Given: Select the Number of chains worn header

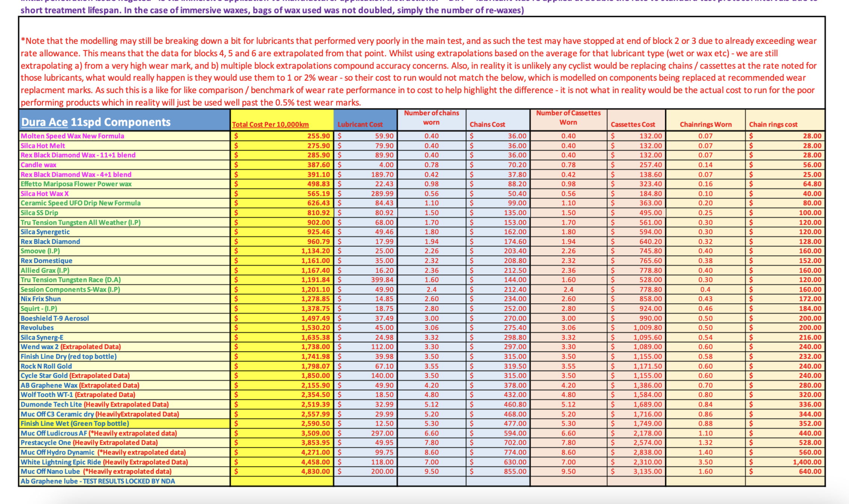Looking at the screenshot, I should 431,118.
